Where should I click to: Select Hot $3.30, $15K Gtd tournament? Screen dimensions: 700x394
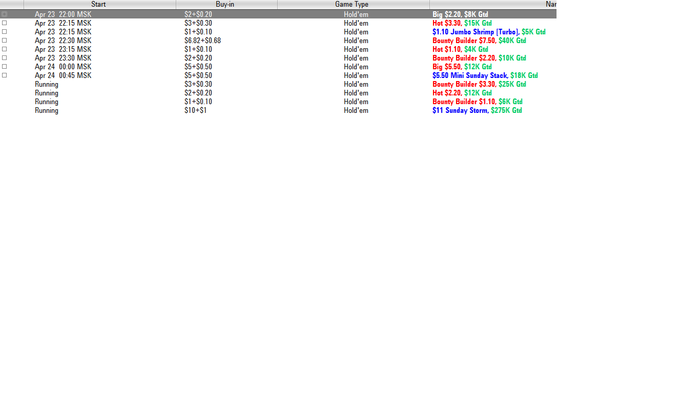tap(462, 23)
